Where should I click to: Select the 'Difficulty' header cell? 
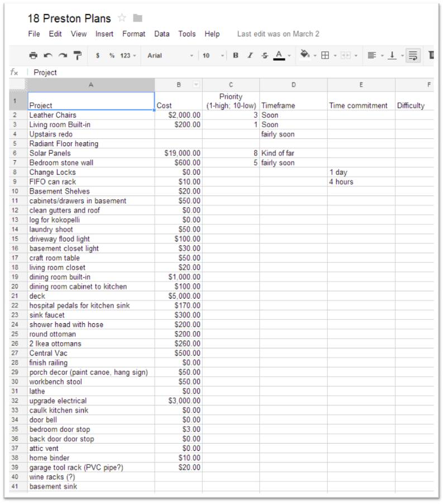pyautogui.click(x=414, y=101)
